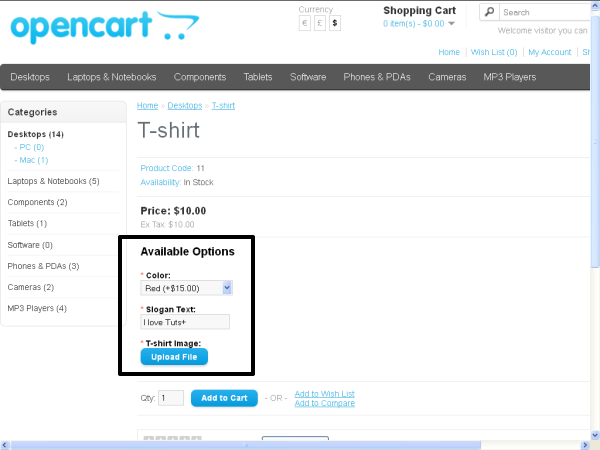The width and height of the screenshot is (600, 450).
Task: Focus the Slogan Text input field
Action: pyautogui.click(x=185, y=322)
